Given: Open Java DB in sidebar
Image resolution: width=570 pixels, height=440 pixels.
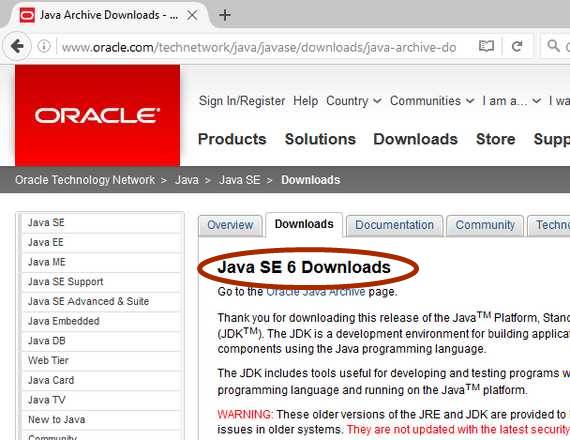Looking at the screenshot, I should [x=101, y=341].
